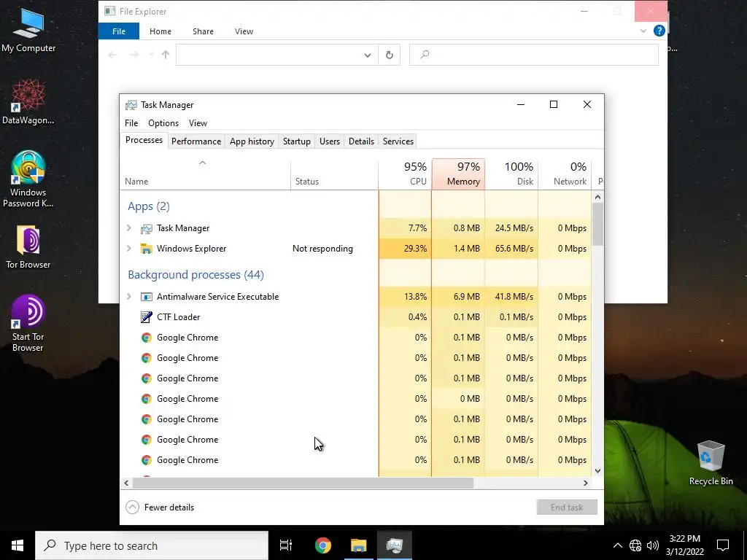Switch to the Performance tab
The height and width of the screenshot is (560, 747).
coord(196,141)
